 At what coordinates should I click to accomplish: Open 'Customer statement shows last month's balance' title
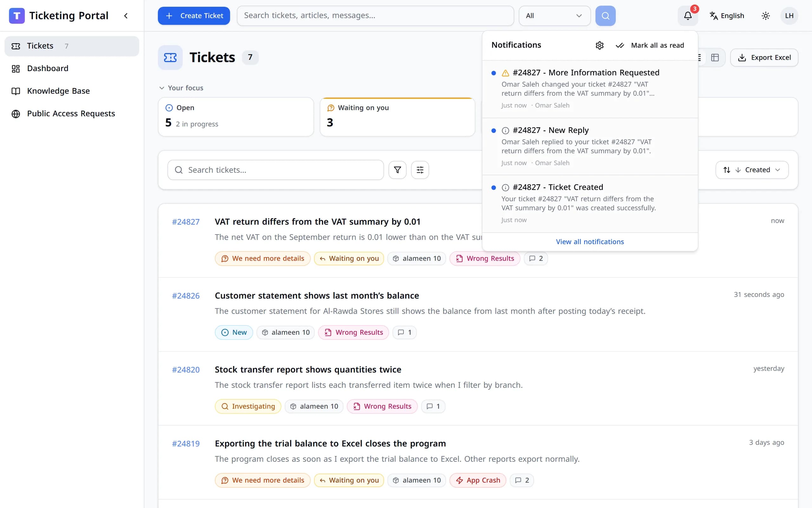[317, 296]
